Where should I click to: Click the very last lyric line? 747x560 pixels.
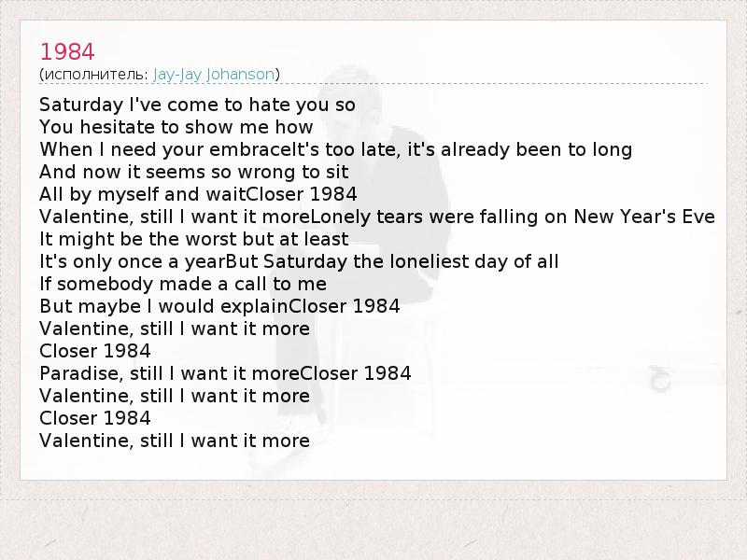point(175,441)
